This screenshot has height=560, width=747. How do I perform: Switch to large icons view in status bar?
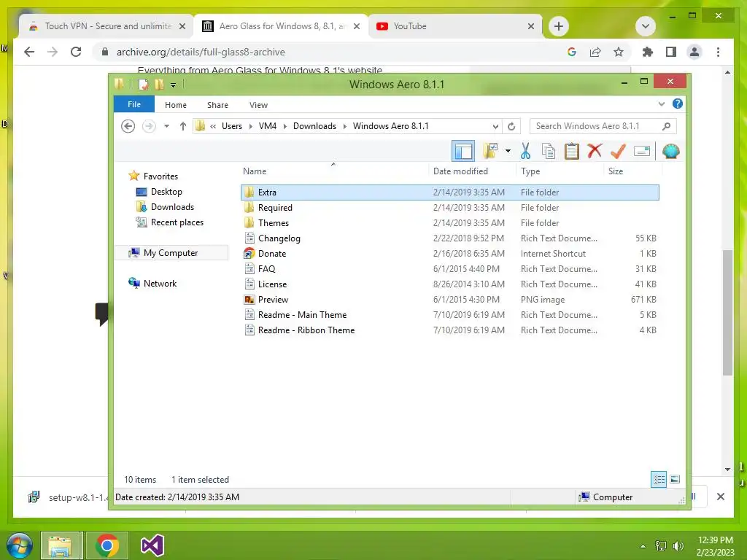[x=675, y=480]
